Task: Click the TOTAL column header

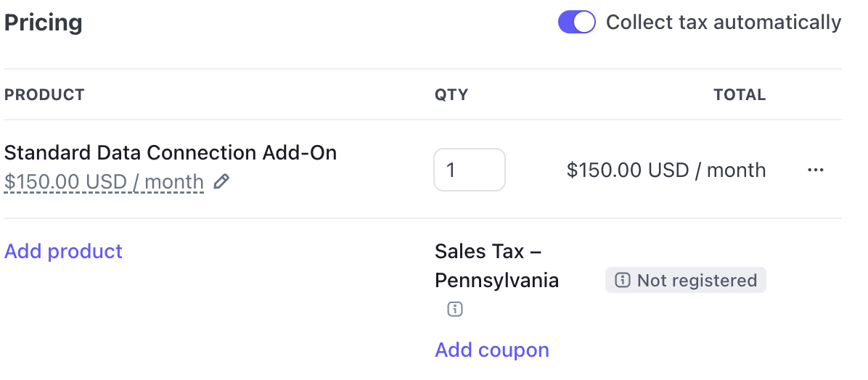Action: point(740,94)
